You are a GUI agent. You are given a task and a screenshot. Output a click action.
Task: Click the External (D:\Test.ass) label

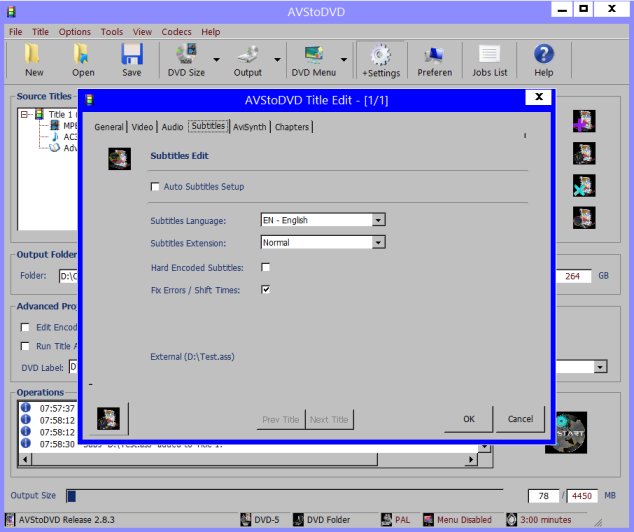(192, 357)
